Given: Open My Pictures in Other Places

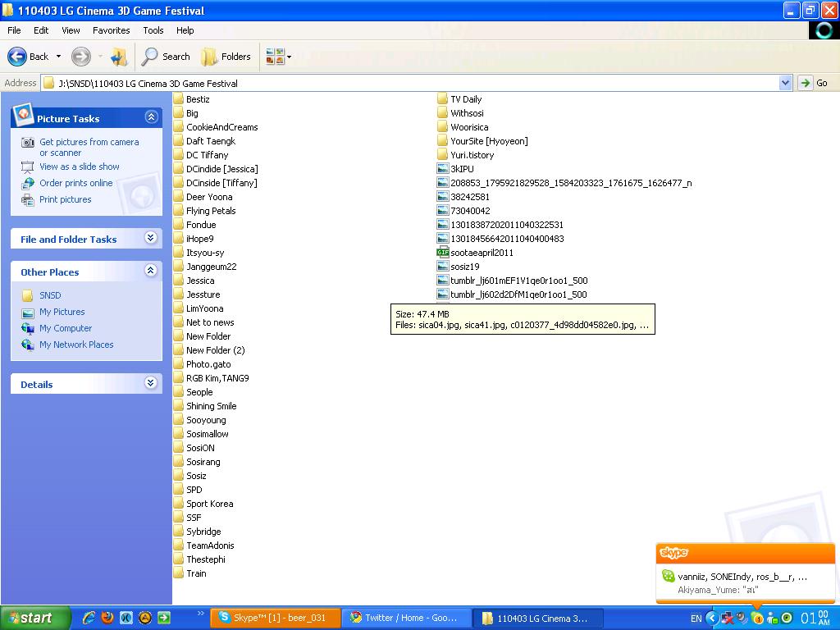Looking at the screenshot, I should pyautogui.click(x=62, y=312).
